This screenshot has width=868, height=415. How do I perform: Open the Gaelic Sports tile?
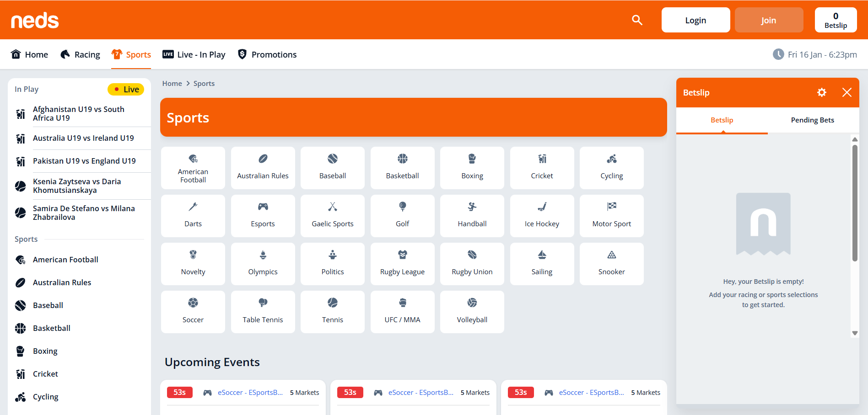click(333, 216)
